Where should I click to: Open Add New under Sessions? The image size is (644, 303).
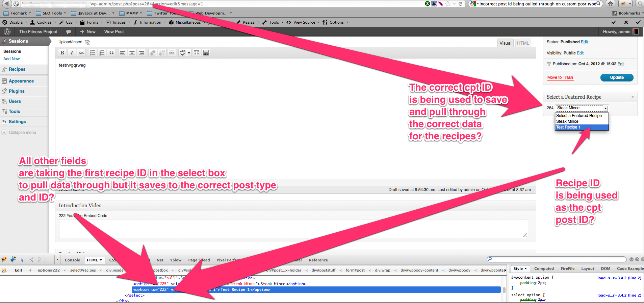tap(11, 59)
